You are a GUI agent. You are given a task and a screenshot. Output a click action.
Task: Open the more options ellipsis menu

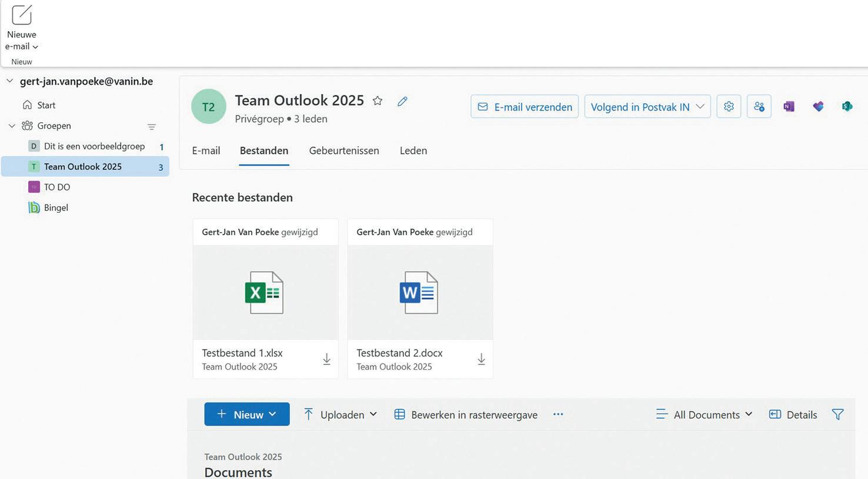point(558,414)
